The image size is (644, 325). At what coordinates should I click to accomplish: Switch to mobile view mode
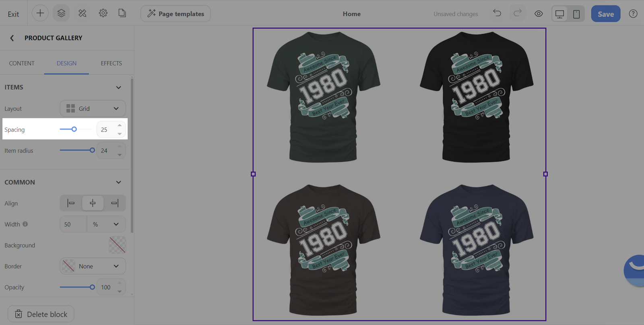[x=576, y=14]
